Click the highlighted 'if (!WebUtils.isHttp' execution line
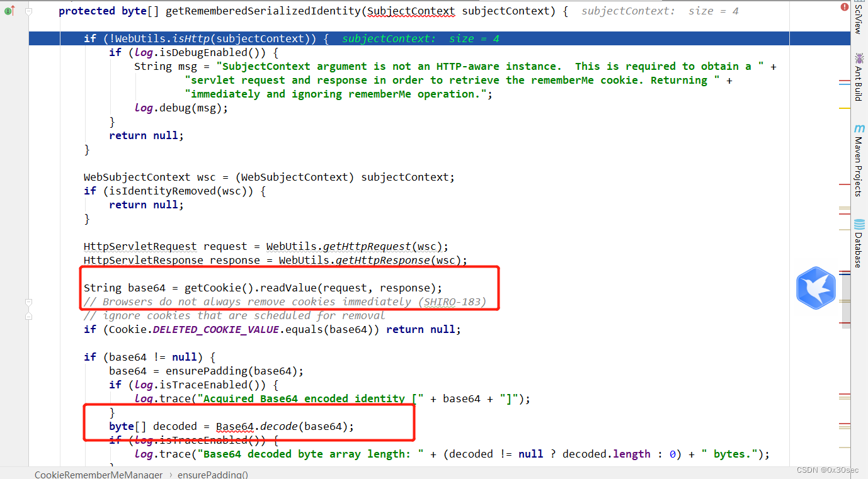The width and height of the screenshot is (868, 479). click(409, 38)
